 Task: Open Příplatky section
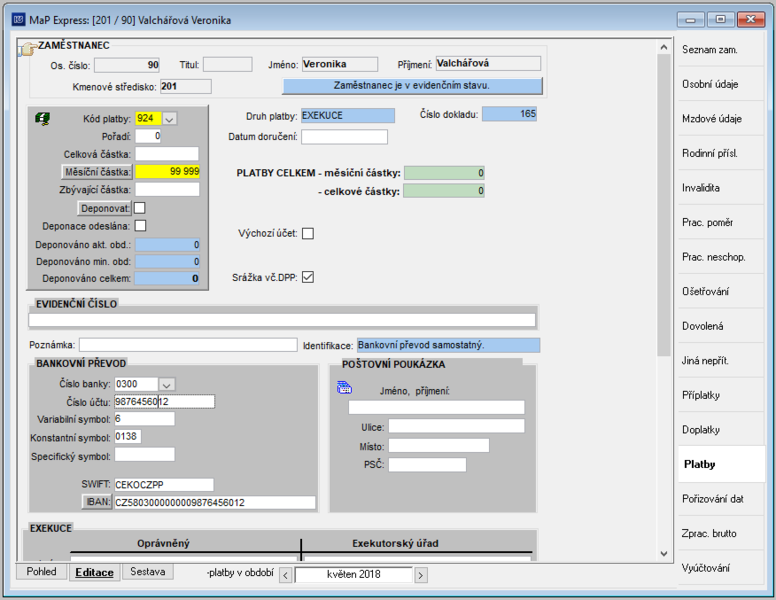721,395
